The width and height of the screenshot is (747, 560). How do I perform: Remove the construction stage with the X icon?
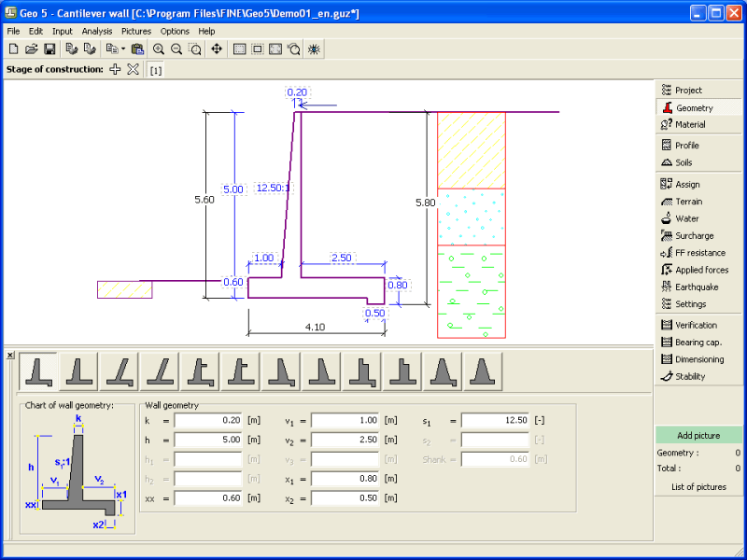pos(133,69)
